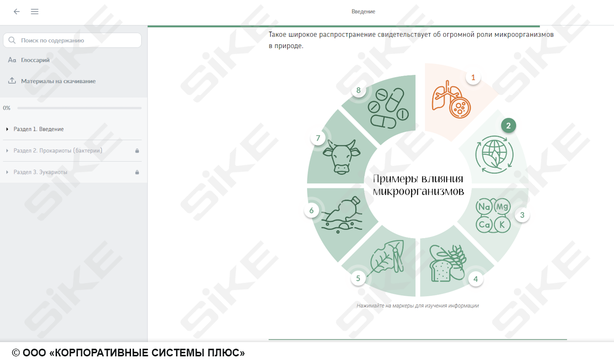Viewport: 614px width, 364px height.
Task: Click the Введение page title
Action: tap(363, 11)
